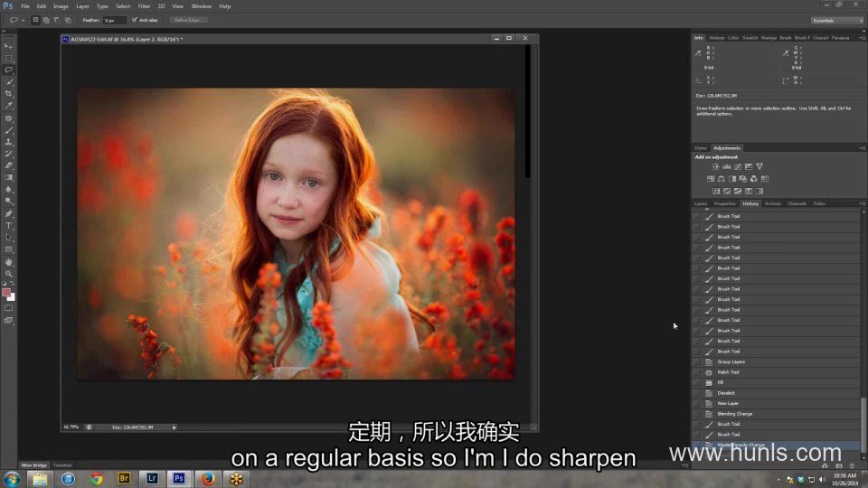Set history brush source for New Layer
This screenshot has width=868, height=488.
tap(697, 403)
